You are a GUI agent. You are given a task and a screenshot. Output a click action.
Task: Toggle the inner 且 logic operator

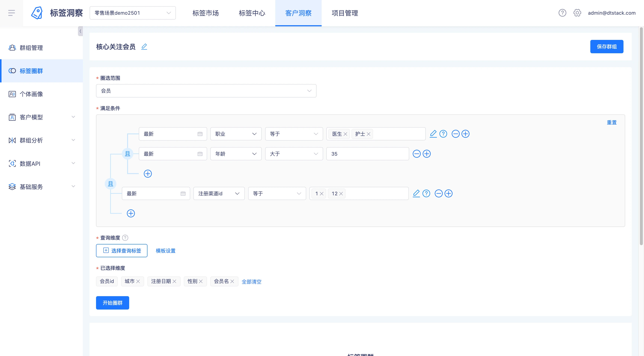point(127,154)
